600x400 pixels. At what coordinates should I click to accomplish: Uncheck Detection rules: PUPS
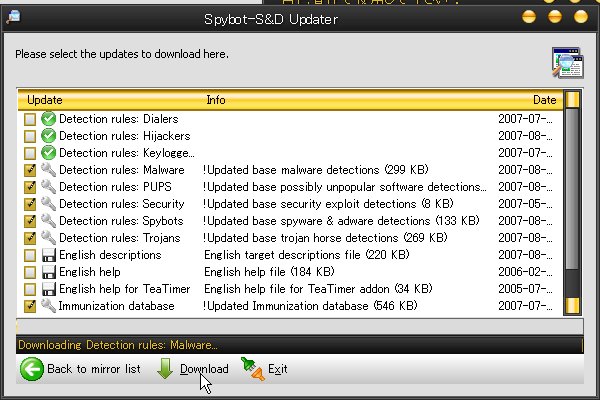pyautogui.click(x=30, y=187)
